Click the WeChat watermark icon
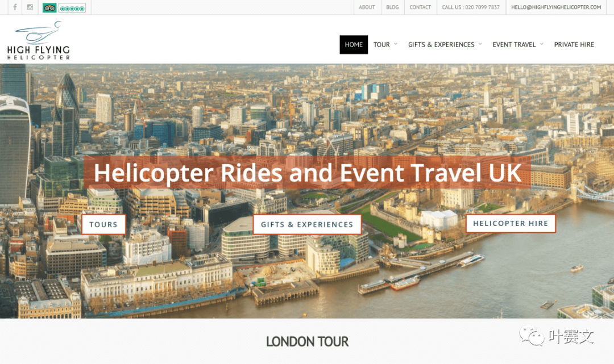 click(x=532, y=336)
